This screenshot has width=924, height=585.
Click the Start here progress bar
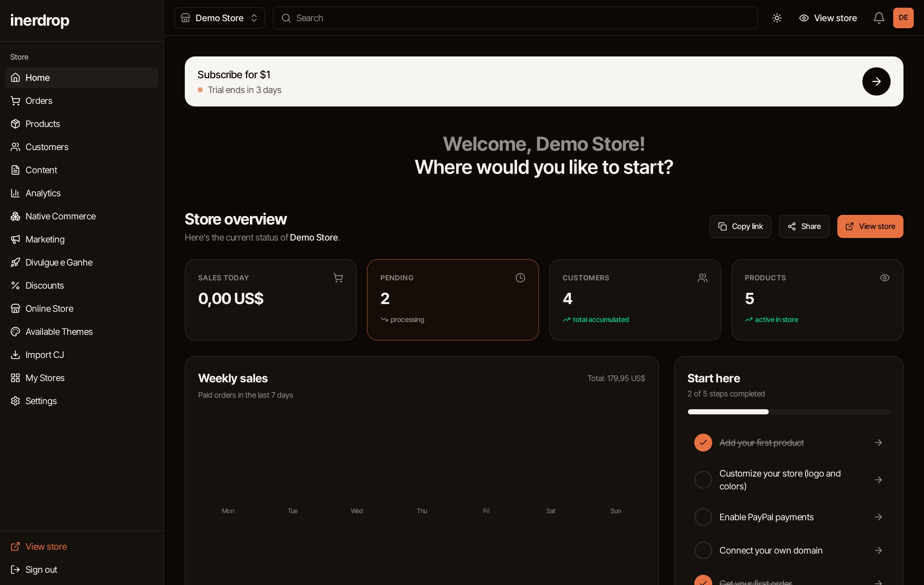coord(789,412)
